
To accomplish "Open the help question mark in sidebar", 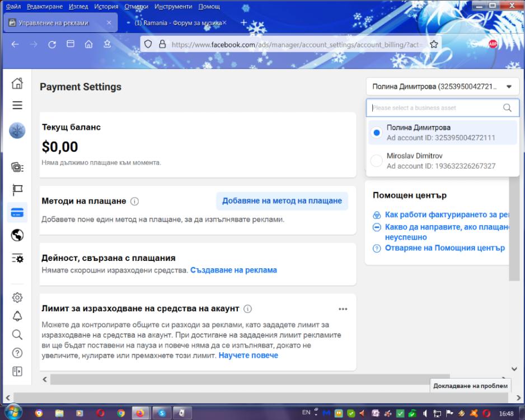I will (17, 353).
